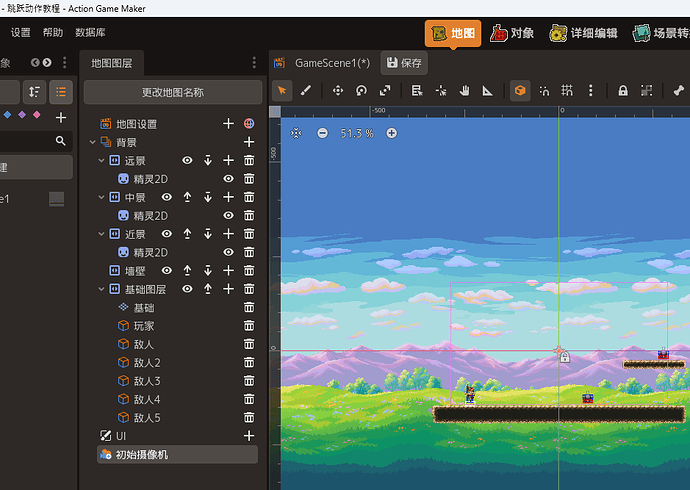690x490 pixels.
Task: Click the list select toolbar icon
Action: [417, 91]
